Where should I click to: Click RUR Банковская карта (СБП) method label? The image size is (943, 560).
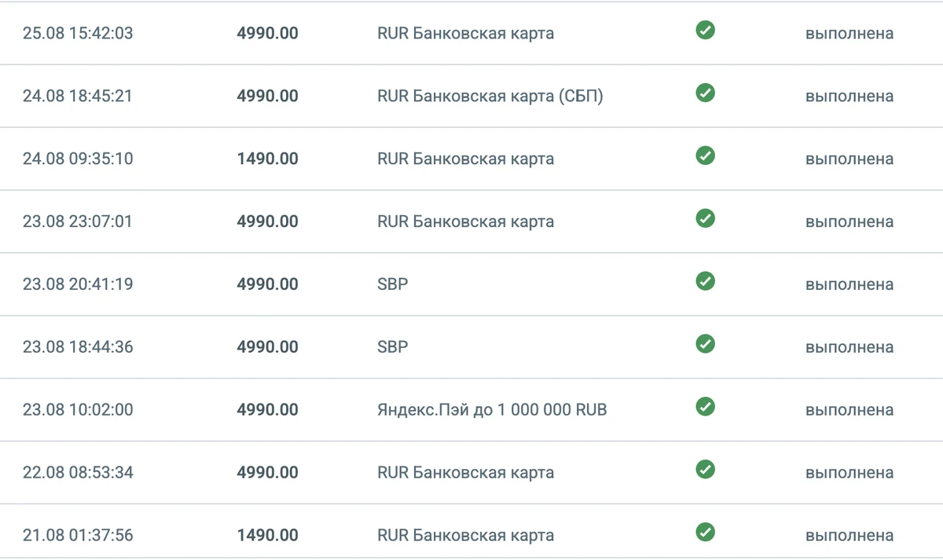click(x=490, y=97)
